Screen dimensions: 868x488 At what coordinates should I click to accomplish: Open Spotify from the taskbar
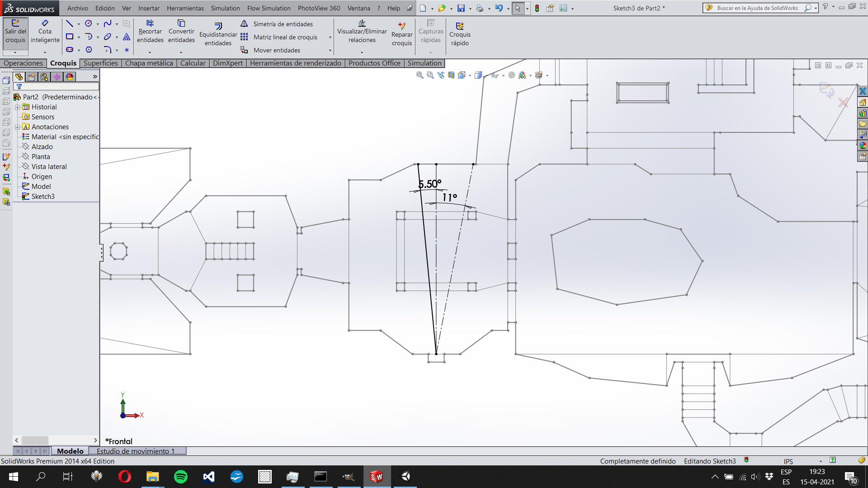tap(181, 477)
